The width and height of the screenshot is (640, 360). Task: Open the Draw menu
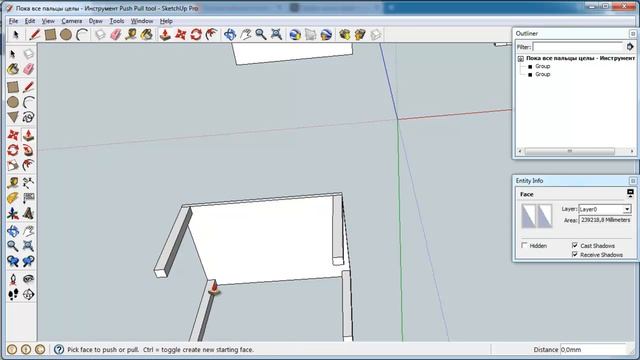(96, 21)
